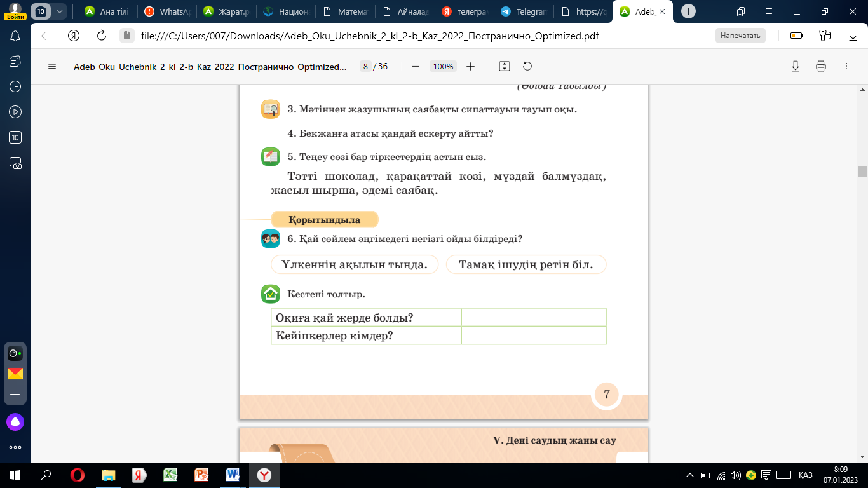
Task: Switch to the Ана тілі tab
Action: click(106, 11)
